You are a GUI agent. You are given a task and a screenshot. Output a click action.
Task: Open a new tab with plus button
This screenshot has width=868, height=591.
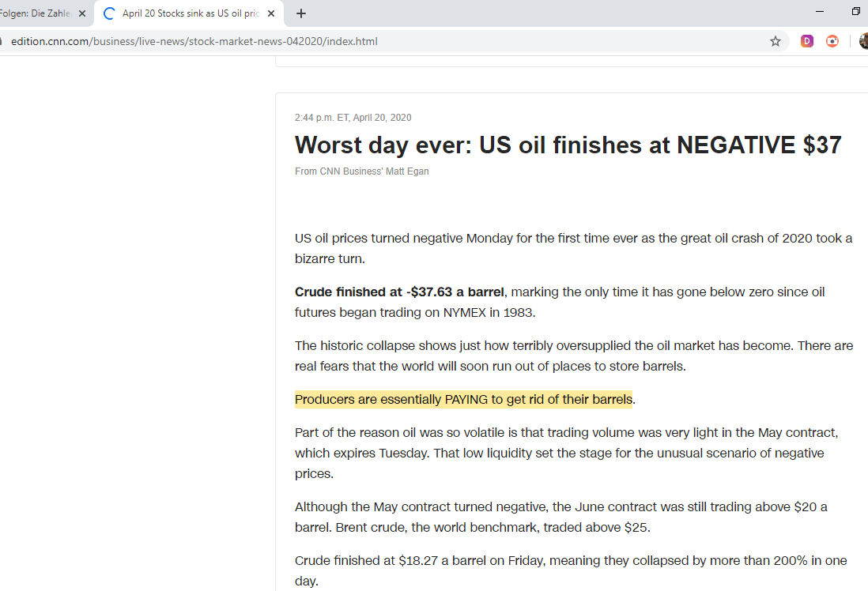click(300, 13)
